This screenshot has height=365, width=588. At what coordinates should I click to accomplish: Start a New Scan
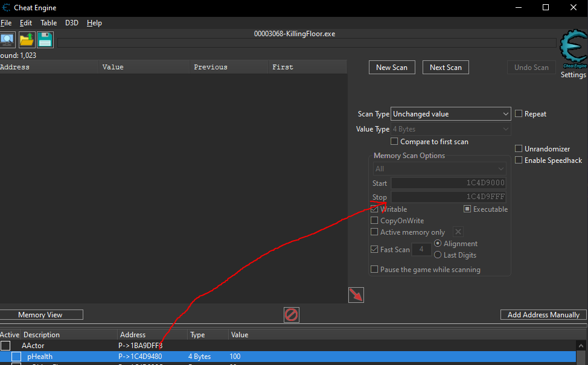point(392,68)
